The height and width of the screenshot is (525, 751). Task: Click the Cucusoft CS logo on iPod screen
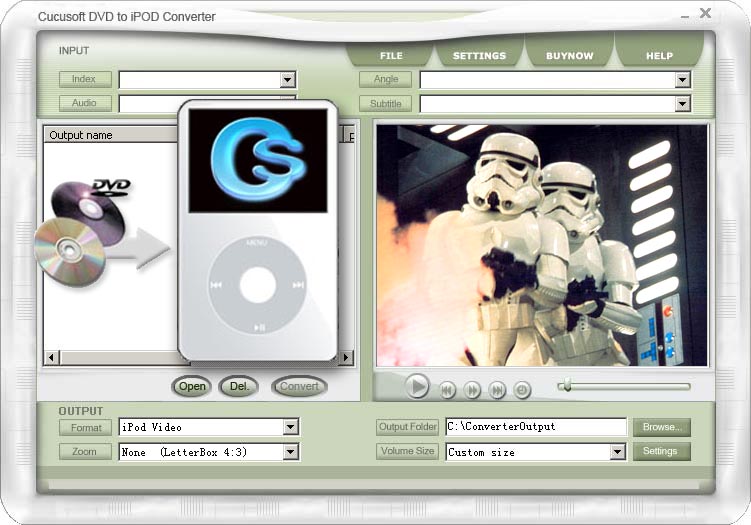[258, 160]
